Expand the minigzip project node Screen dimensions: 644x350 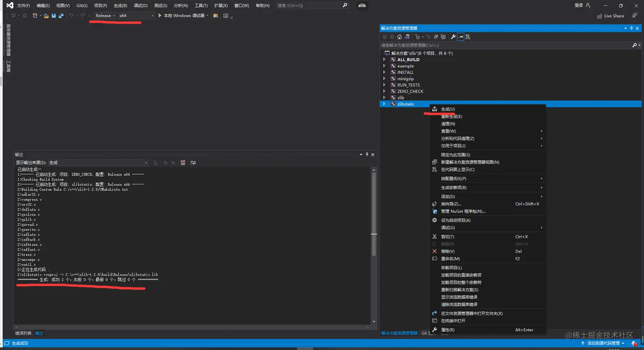click(384, 79)
